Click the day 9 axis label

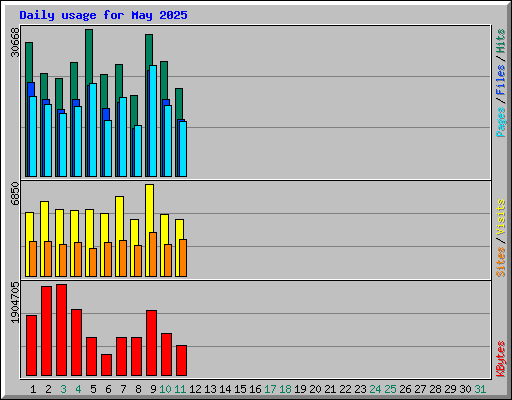coord(153,389)
